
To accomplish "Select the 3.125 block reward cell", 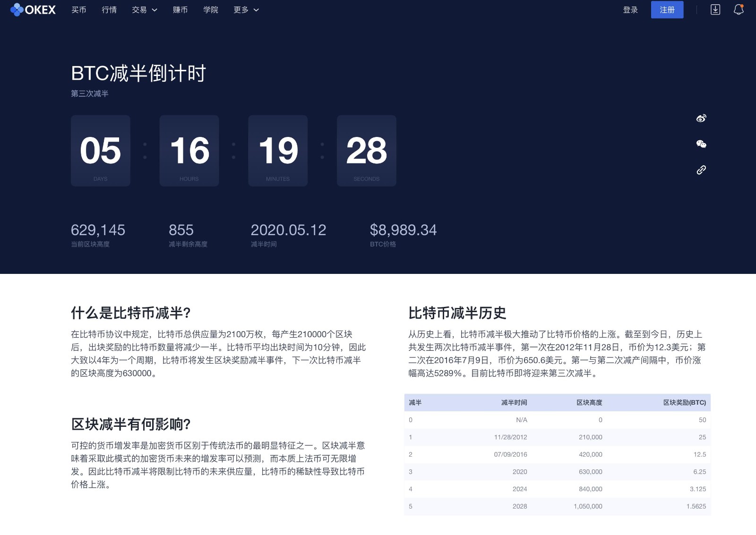I will coord(698,489).
